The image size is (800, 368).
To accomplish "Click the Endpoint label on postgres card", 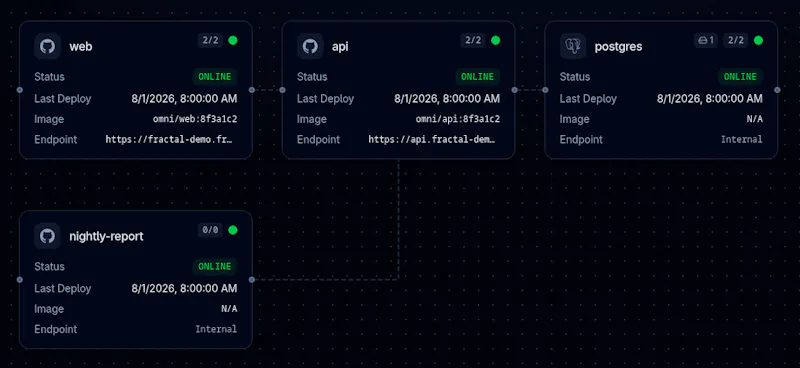I will [581, 140].
